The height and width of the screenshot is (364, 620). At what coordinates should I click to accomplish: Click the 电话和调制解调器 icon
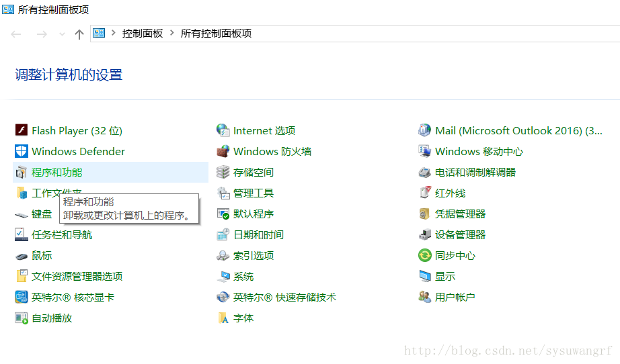click(425, 172)
